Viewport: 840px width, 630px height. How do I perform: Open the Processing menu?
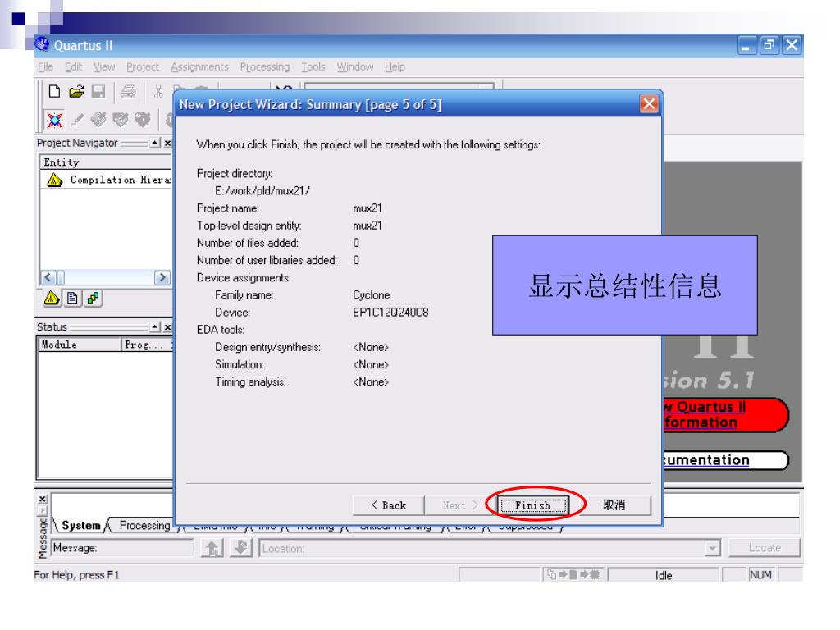click(x=265, y=67)
